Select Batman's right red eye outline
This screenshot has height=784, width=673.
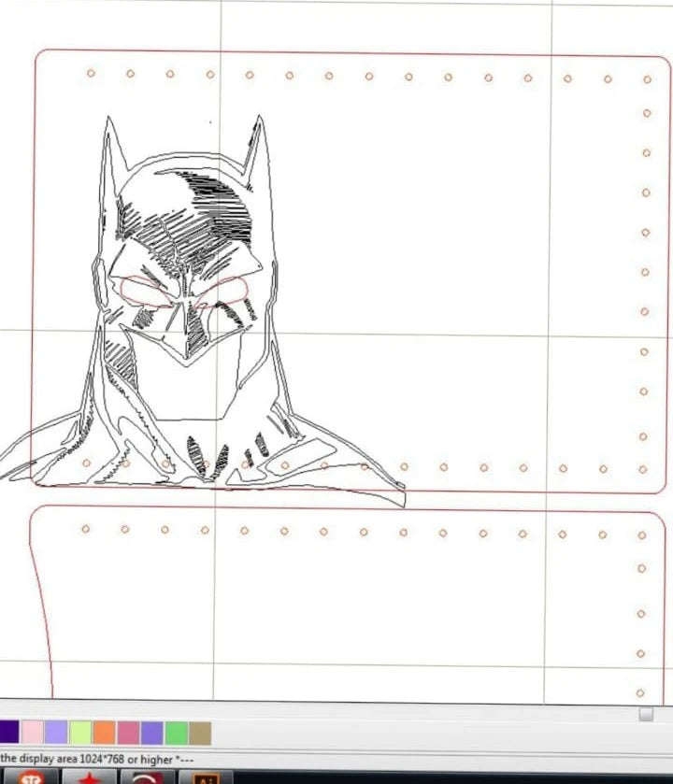(x=222, y=291)
